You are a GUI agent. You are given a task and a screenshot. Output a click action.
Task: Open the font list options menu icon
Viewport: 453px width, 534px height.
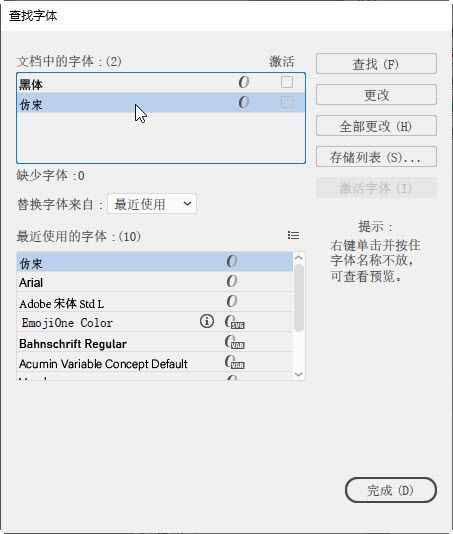pyautogui.click(x=293, y=235)
